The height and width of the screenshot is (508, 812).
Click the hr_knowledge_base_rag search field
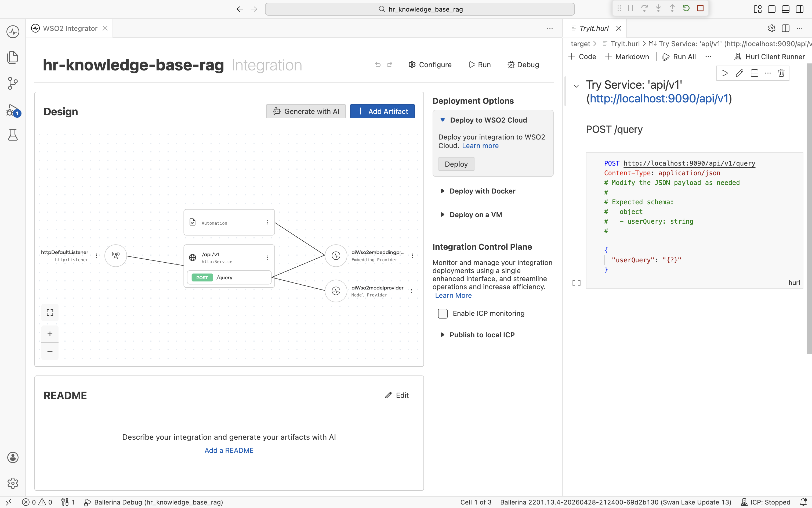tap(420, 9)
